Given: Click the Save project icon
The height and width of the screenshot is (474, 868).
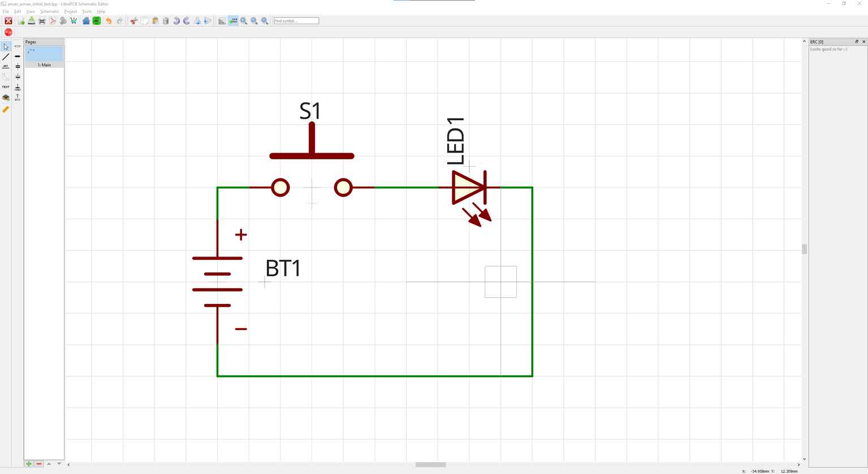Looking at the screenshot, I should [x=32, y=21].
